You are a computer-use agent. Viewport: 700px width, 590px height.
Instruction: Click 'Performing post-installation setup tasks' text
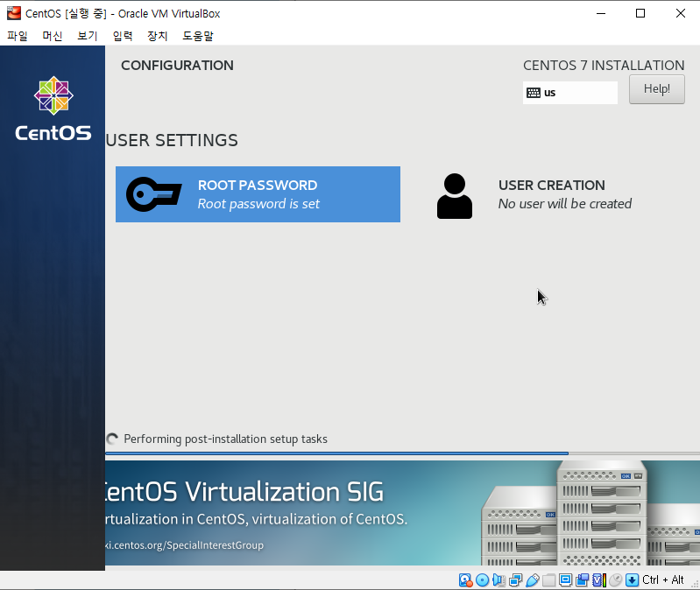pyautogui.click(x=225, y=439)
